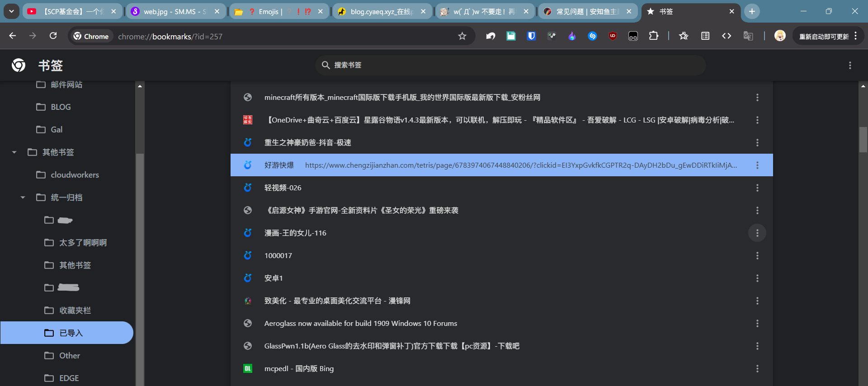Viewport: 868px width, 386px height.
Task: Open the uBlock Origin extension
Action: coord(613,36)
